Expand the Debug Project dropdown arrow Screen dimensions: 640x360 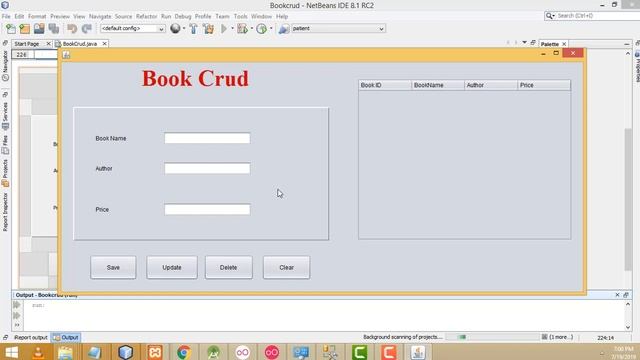(251, 29)
